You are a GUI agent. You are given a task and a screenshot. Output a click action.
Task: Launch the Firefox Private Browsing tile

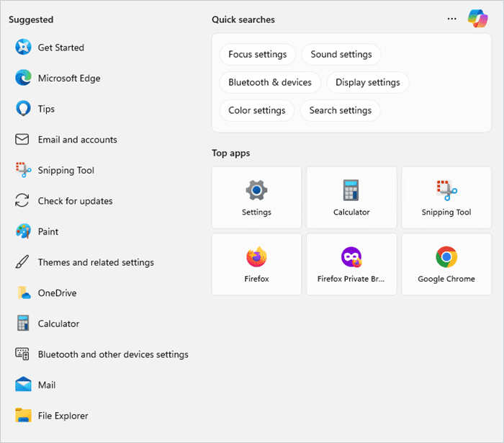pyautogui.click(x=351, y=264)
